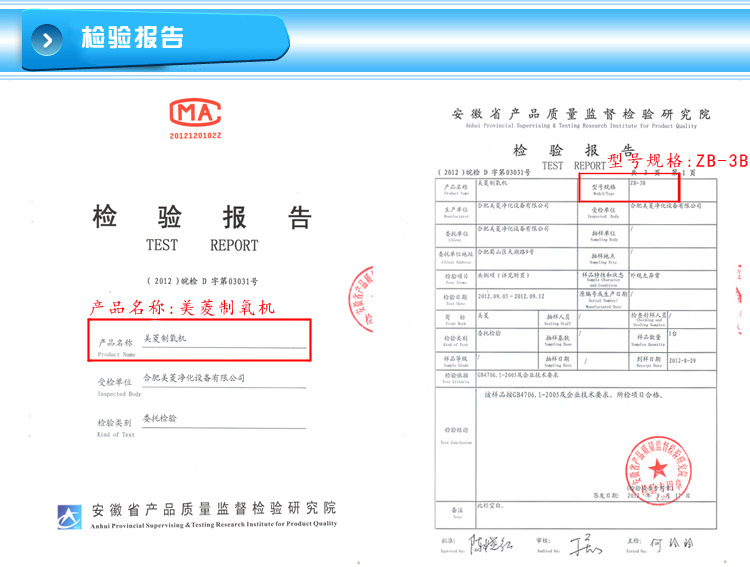Click the 委托检验 value on the cover page
This screenshot has height=567, width=750.
[160, 418]
